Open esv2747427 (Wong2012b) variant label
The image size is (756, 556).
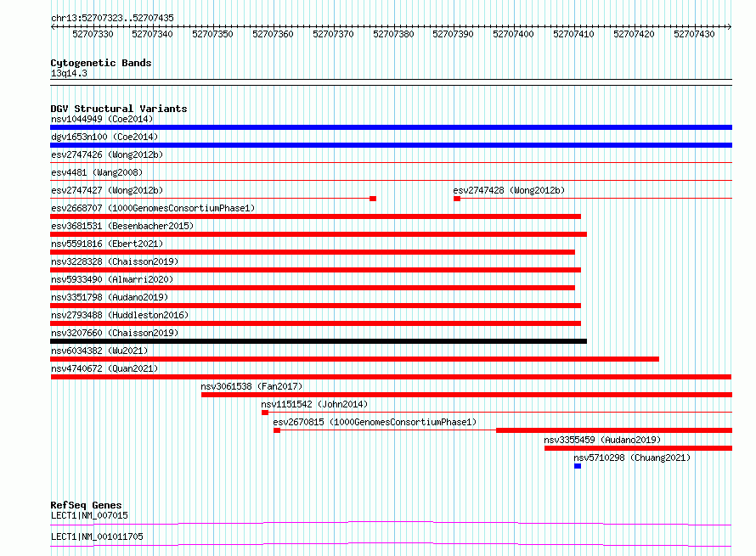tap(107, 190)
